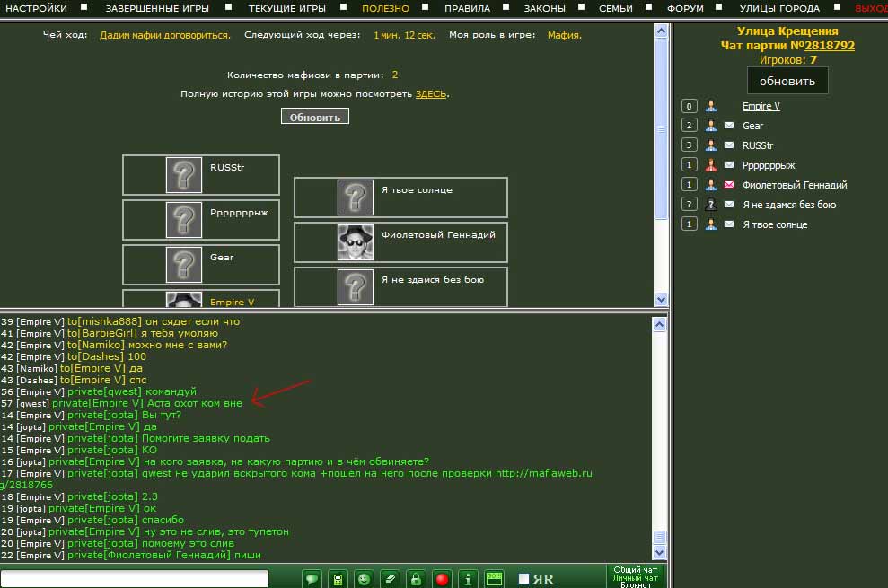This screenshot has width=888, height=588.
Task: Open the ЗДЕСЬ full game history link
Action: point(430,93)
